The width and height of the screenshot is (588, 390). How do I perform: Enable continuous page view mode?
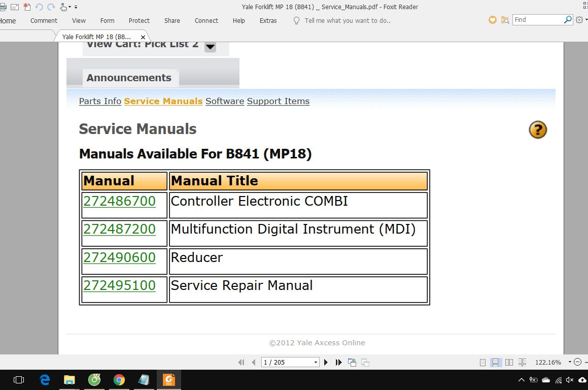496,363
